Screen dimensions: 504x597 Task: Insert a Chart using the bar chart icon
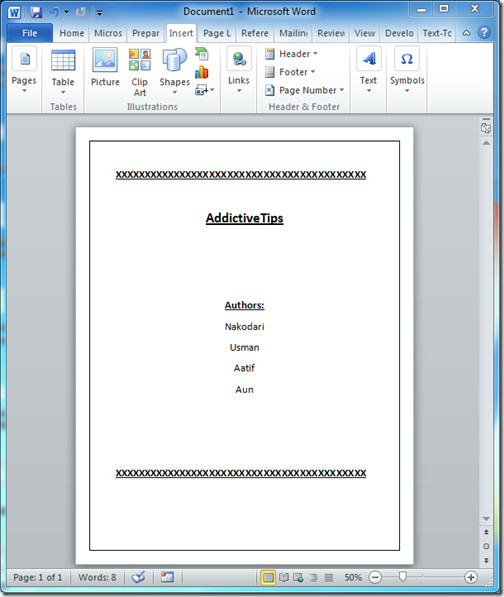tap(201, 72)
